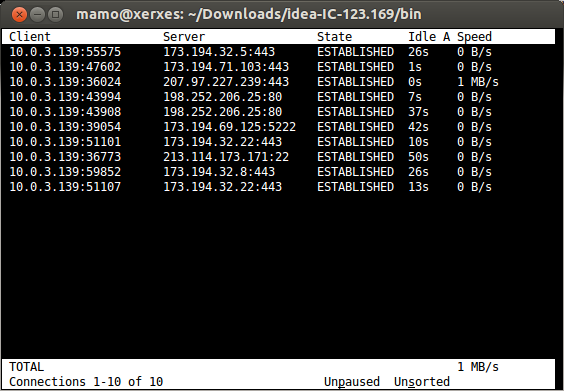564x391 pixels.
Task: Click ESTABLISHED state for port 55575 row
Action: pos(355,52)
